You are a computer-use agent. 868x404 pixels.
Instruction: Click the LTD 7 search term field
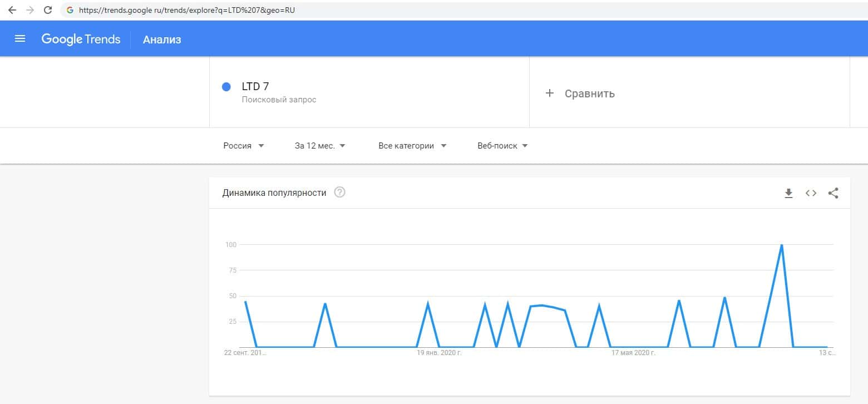(256, 86)
